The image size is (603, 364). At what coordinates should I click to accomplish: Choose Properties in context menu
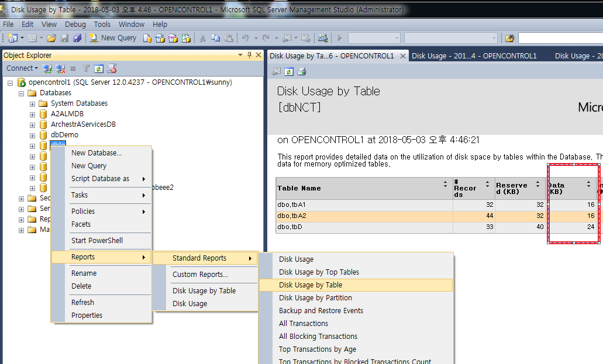pos(102,315)
